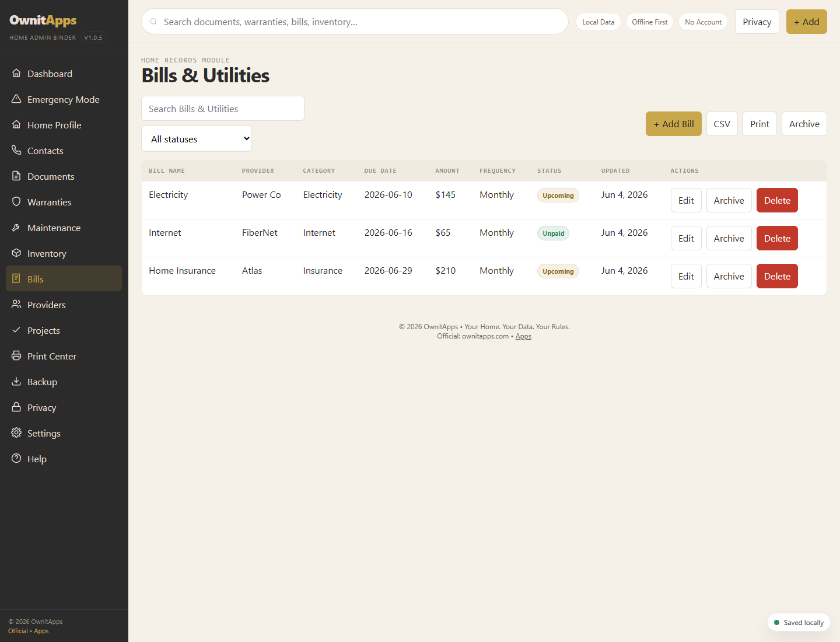This screenshot has height=642, width=840.
Task: Click the Due Date column header
Action: pos(380,171)
